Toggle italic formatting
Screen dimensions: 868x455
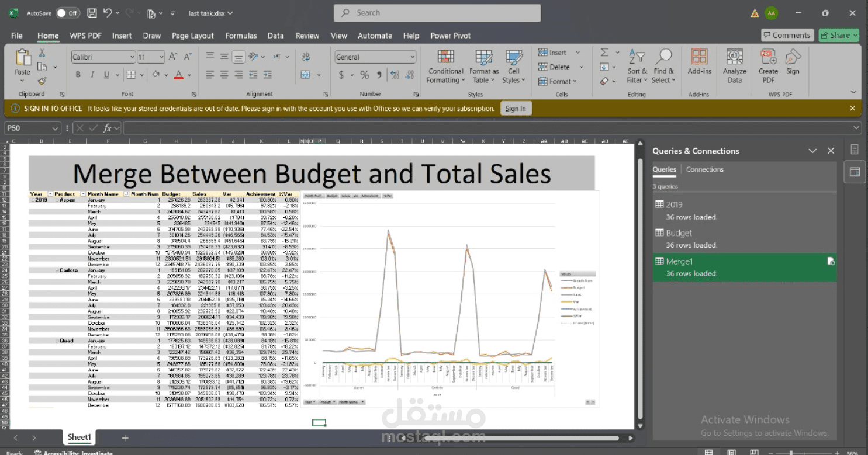coord(92,75)
